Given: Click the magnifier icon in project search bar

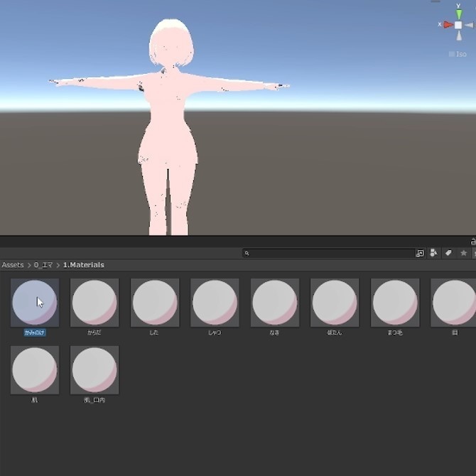Looking at the screenshot, I should 247,253.
